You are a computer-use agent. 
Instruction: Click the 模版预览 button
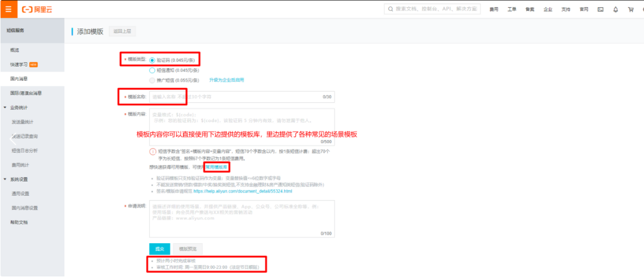(188, 249)
